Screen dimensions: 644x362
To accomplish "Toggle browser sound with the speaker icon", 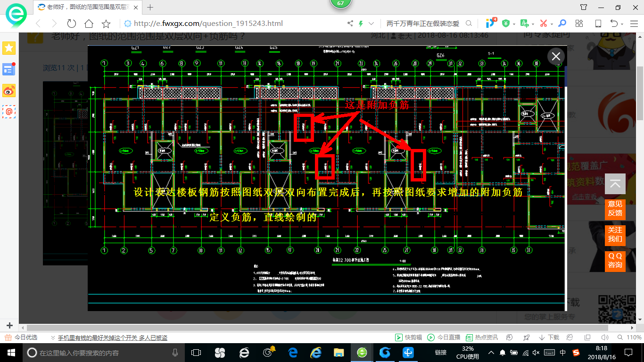I will pyautogui.click(x=604, y=337).
